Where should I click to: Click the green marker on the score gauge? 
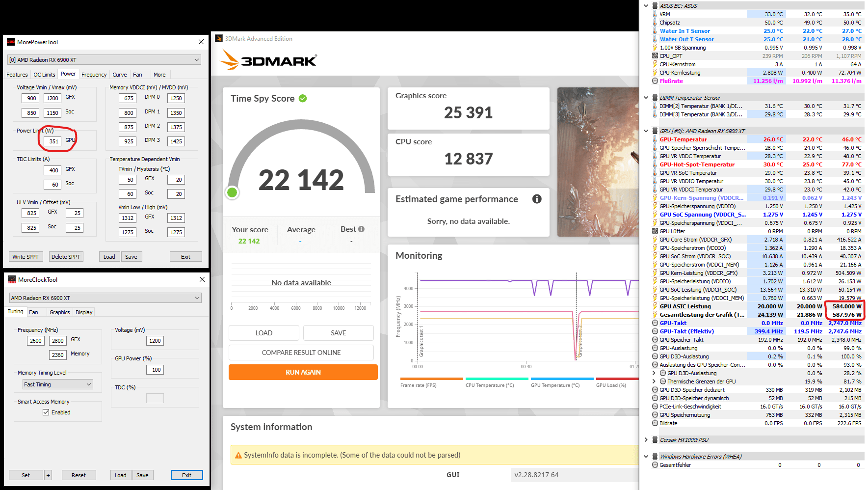click(233, 192)
